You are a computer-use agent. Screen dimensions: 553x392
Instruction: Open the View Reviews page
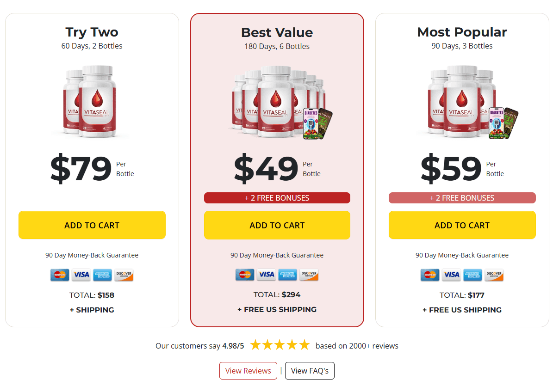[x=248, y=371]
